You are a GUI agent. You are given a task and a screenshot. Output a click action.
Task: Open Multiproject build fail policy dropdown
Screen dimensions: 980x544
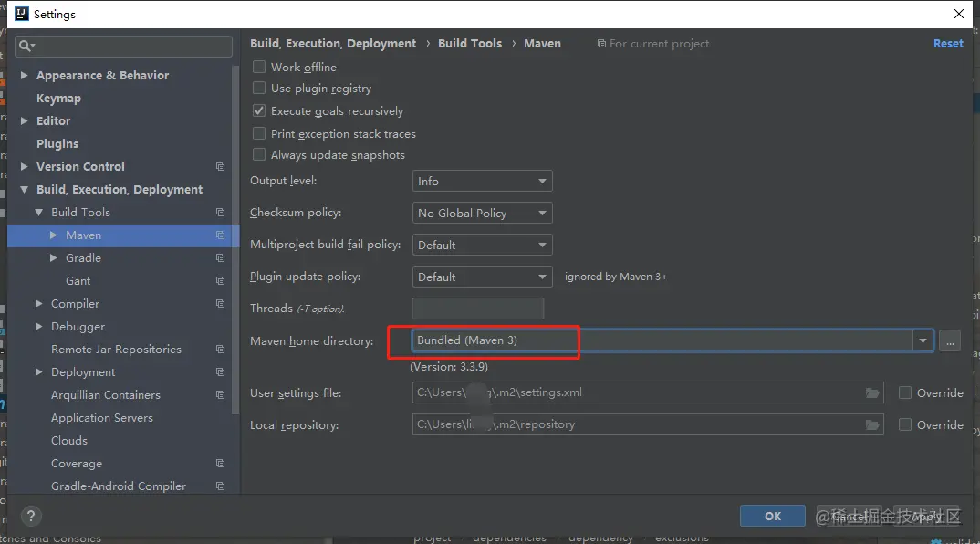click(x=482, y=246)
